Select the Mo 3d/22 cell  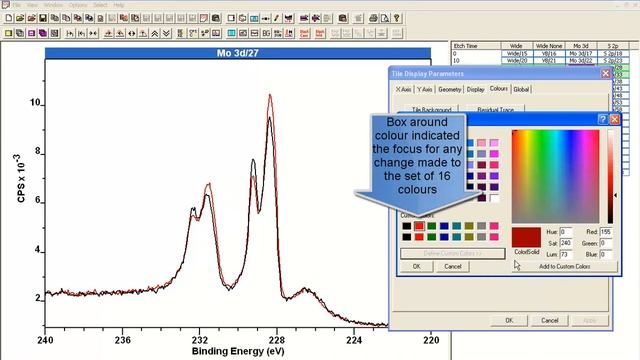click(581, 60)
